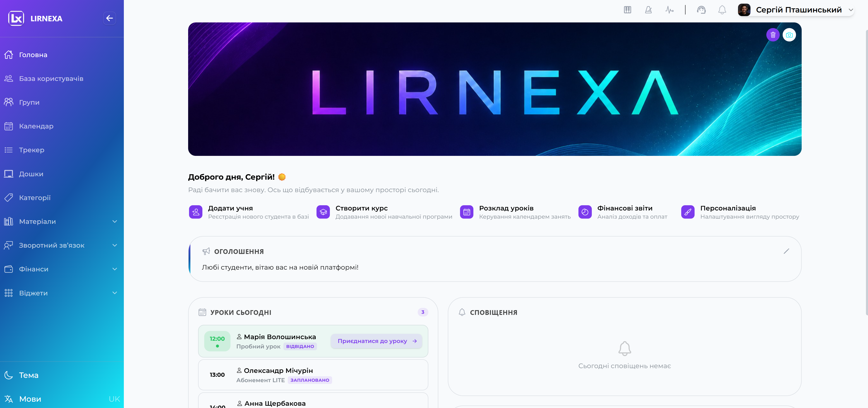The width and height of the screenshot is (868, 408).
Task: Click the Віджети grid icon
Action: (x=8, y=293)
